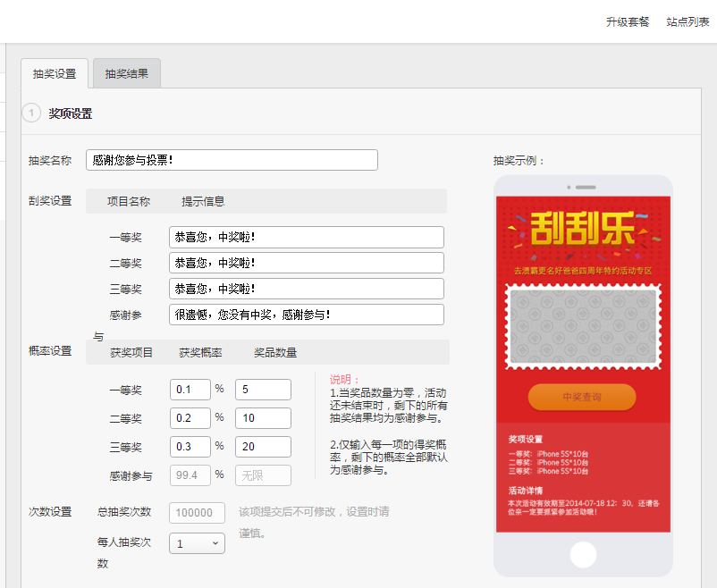Switch to the 抽奖结果 tab
Viewport: 717px width, 588px height.
coord(127,73)
